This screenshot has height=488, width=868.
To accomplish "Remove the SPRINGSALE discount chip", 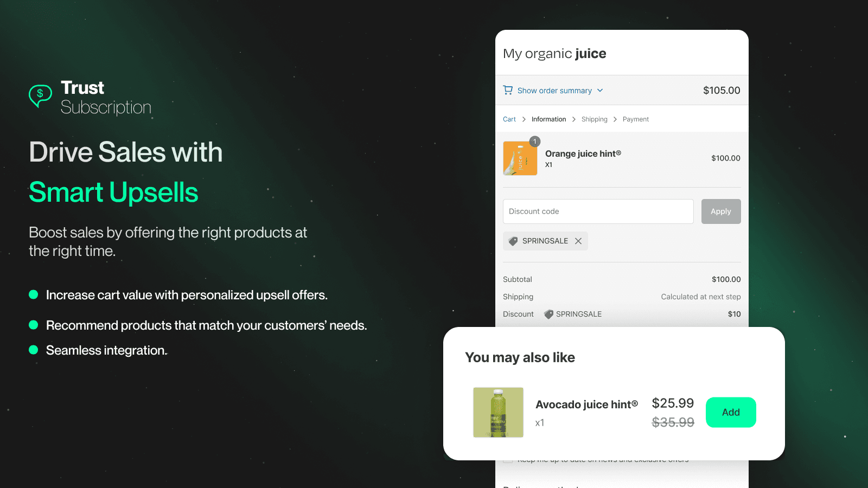I will coord(578,241).
